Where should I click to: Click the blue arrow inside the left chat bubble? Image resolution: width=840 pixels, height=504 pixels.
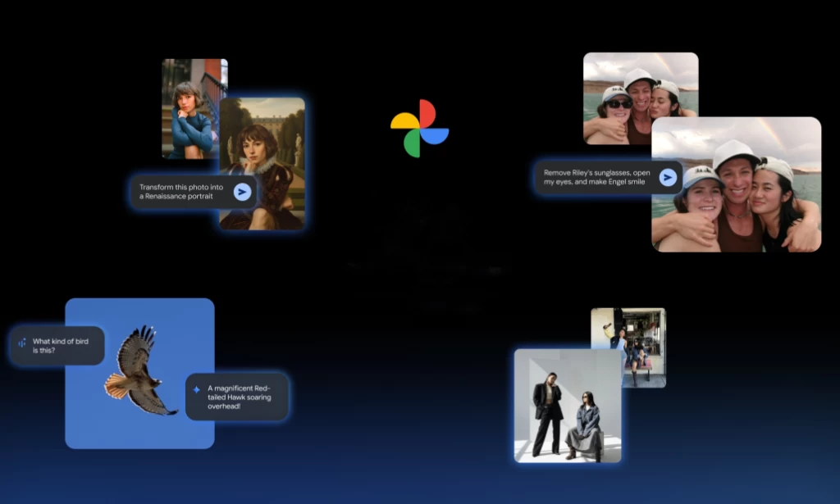242,192
